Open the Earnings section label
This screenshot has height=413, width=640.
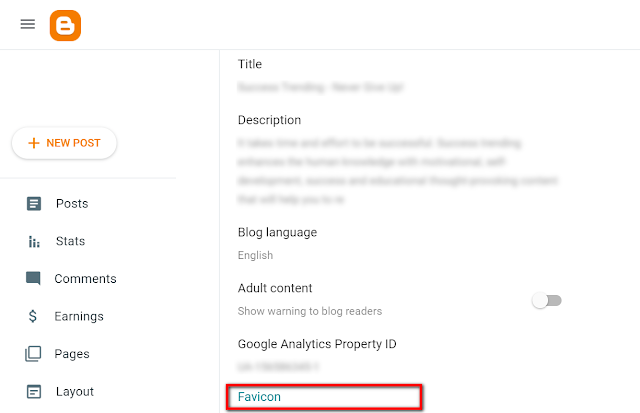(79, 317)
